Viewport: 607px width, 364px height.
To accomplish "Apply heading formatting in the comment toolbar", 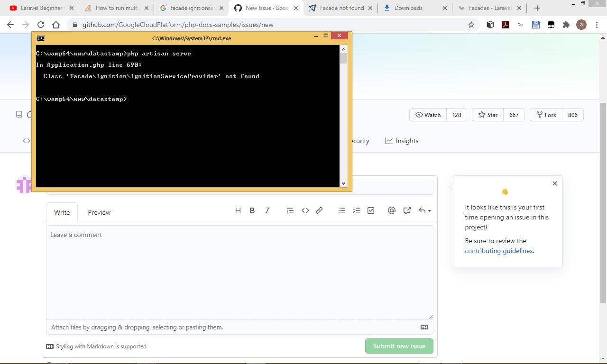I will [x=238, y=210].
